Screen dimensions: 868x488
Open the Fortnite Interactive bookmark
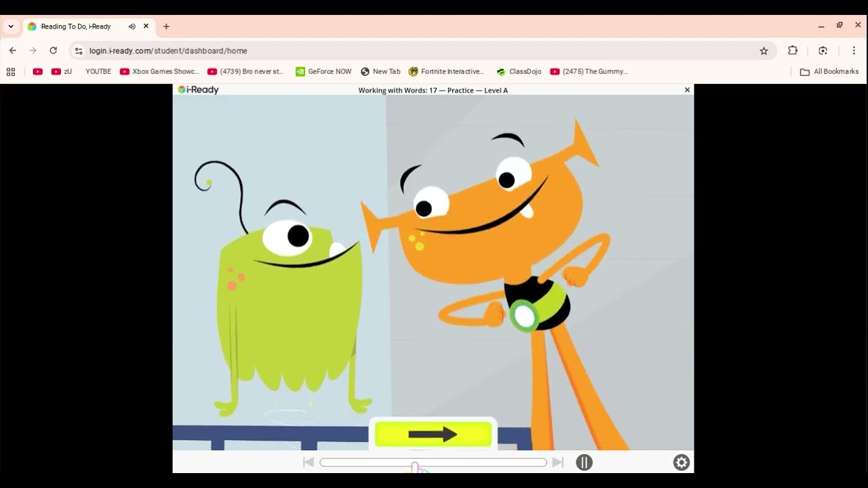pyautogui.click(x=446, y=71)
